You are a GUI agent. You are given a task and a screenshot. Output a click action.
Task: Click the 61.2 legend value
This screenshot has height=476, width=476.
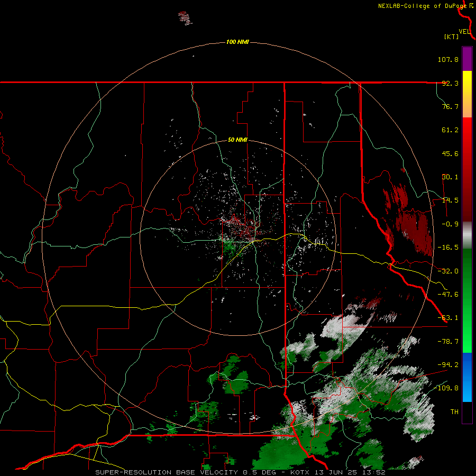(450, 130)
